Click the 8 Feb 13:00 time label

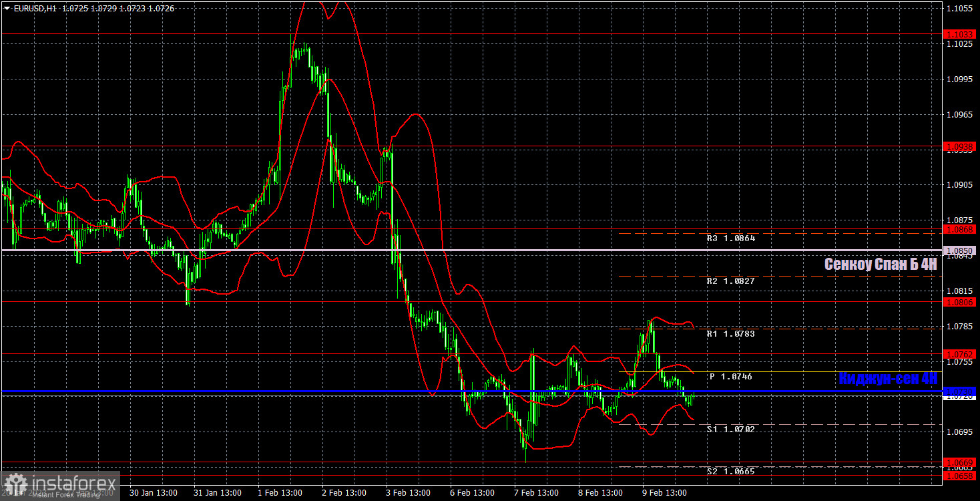601,493
